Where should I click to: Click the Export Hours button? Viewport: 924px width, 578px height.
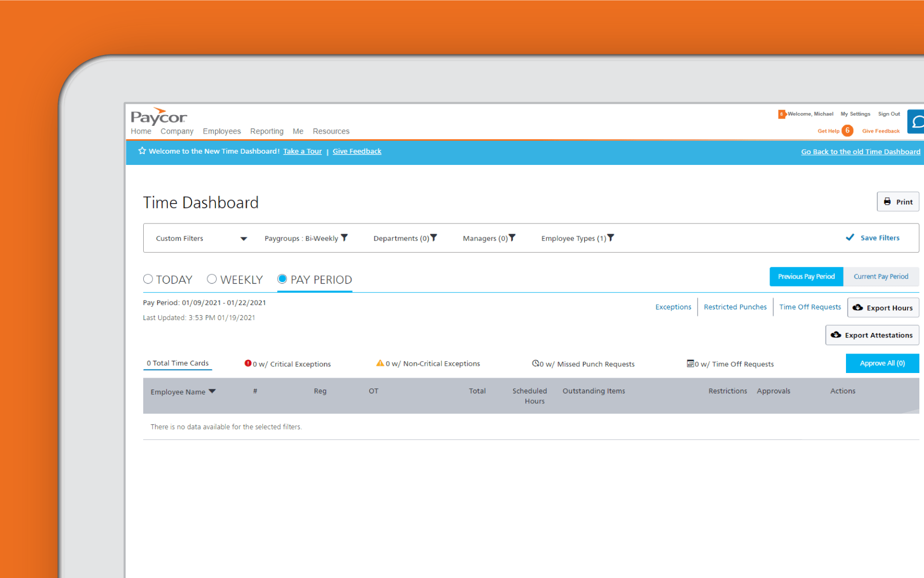[883, 308]
